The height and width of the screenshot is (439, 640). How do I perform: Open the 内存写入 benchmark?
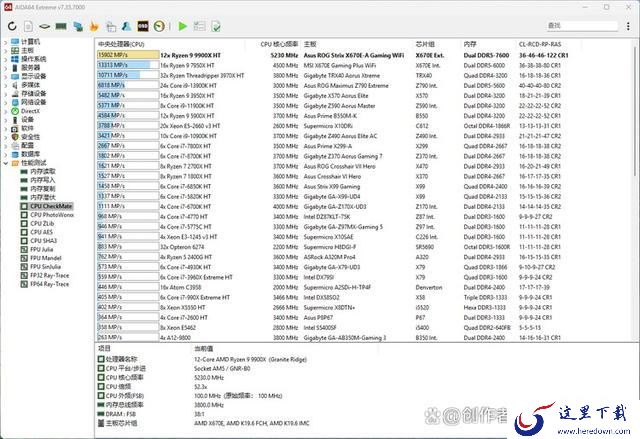coord(43,180)
